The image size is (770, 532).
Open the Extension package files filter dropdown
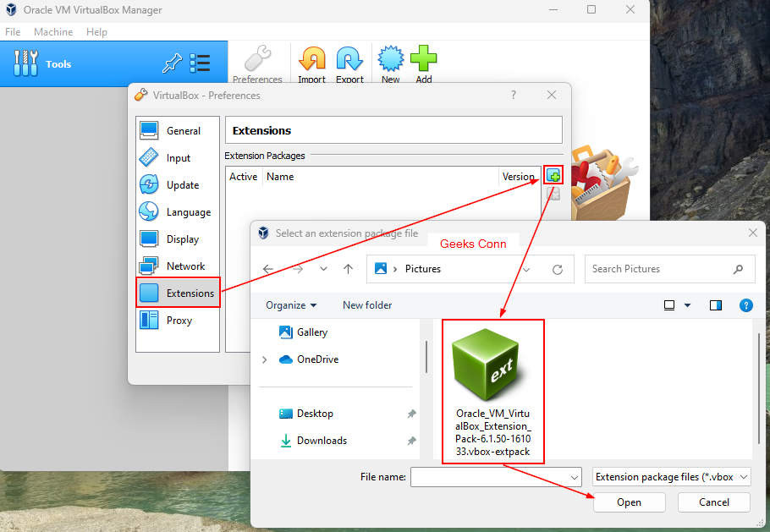(670, 476)
